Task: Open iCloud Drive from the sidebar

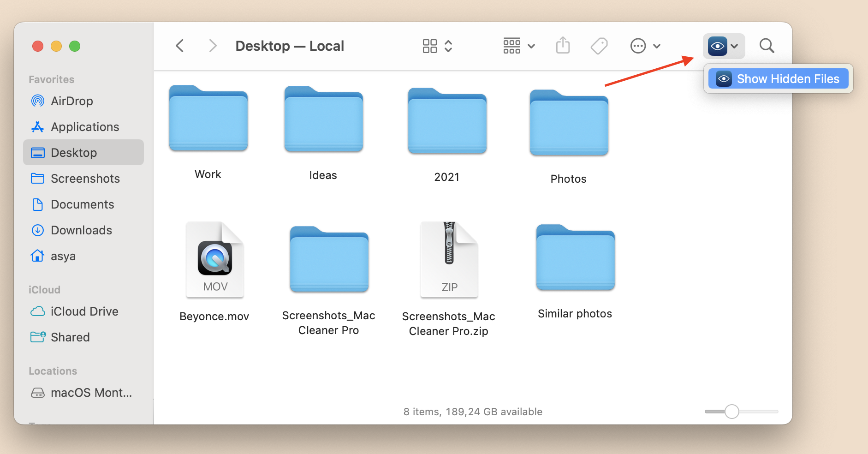Action: (84, 311)
